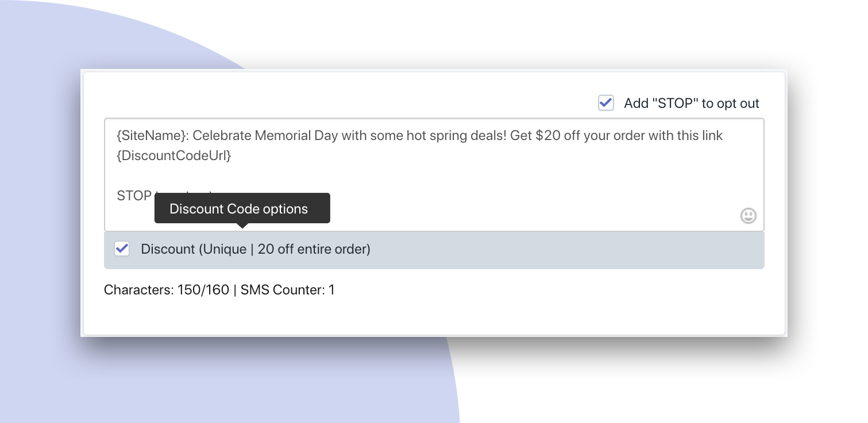868x423 pixels.
Task: Place cursor in the SMS message text area
Action: [x=434, y=174]
